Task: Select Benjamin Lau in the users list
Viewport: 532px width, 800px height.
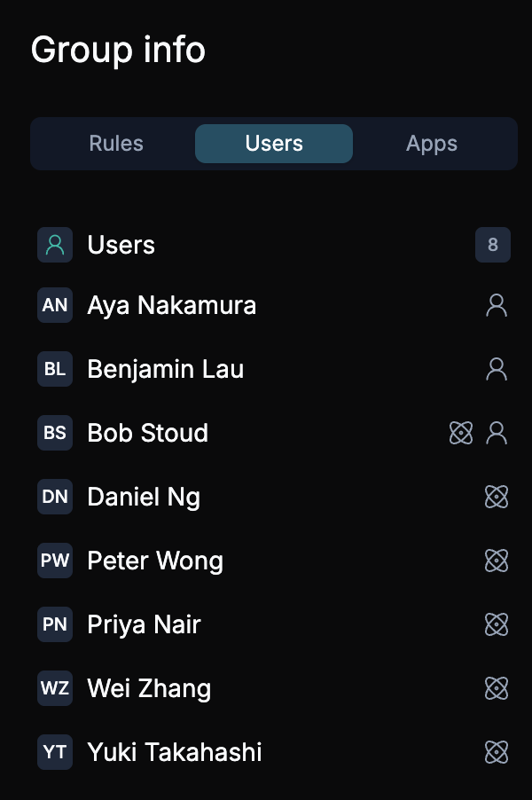Action: [166, 369]
